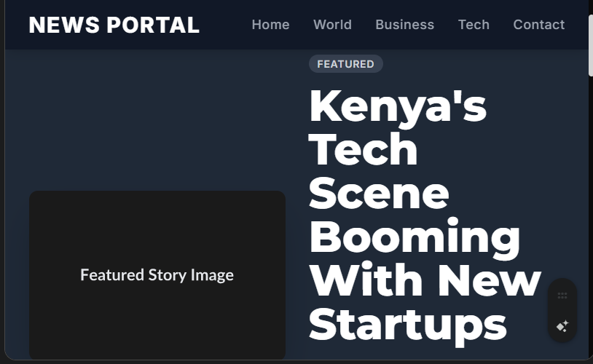Go to the Home nav link
Viewport: 593px width, 364px height.
pyautogui.click(x=270, y=25)
